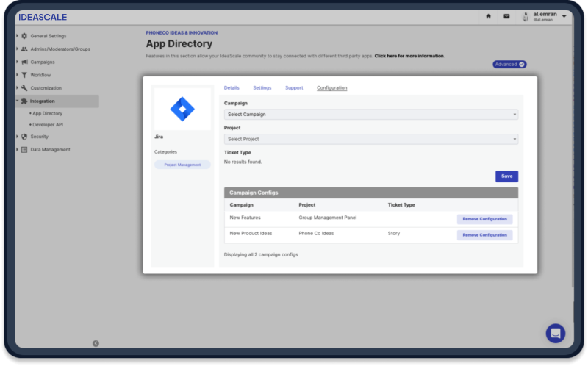This screenshot has height=366, width=588.
Task: Open the chat widget bubble
Action: (556, 334)
